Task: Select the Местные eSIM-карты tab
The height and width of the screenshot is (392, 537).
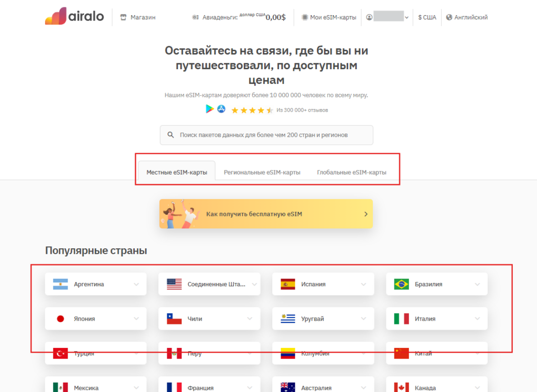Action: [176, 172]
